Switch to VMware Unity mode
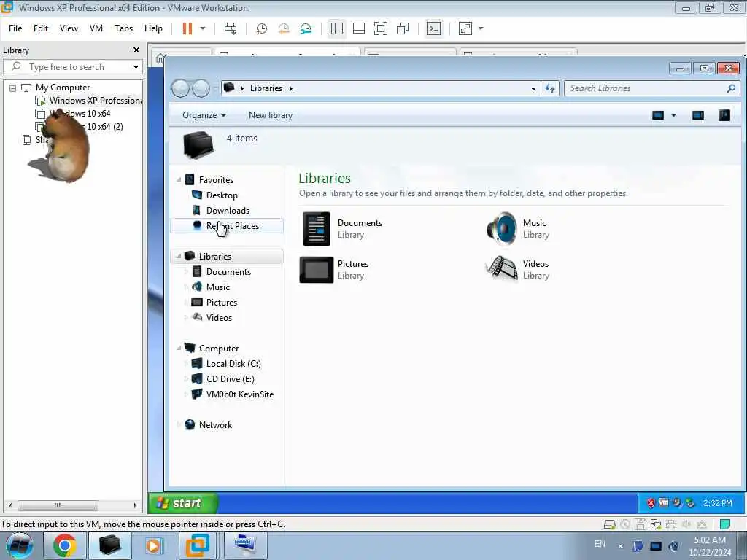This screenshot has width=747, height=560. click(403, 28)
